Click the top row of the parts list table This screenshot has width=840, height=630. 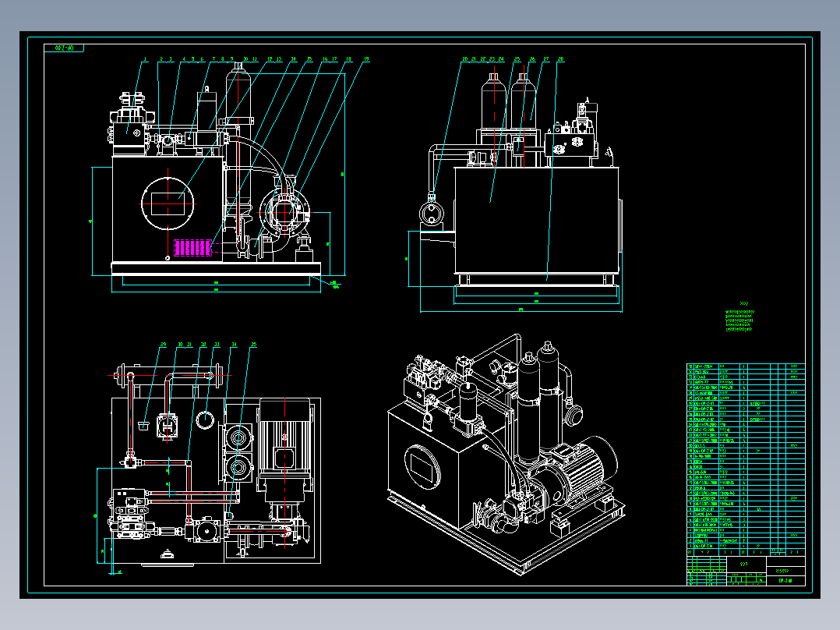coord(746,366)
